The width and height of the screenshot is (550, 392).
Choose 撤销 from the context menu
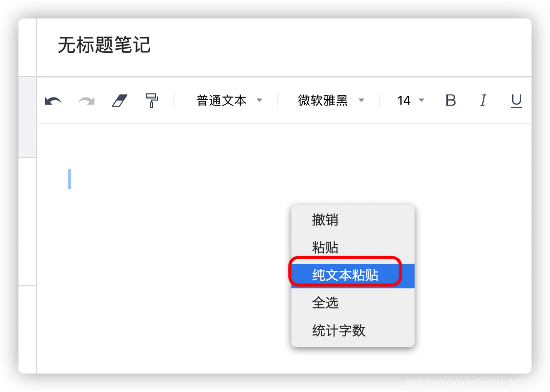(x=353, y=220)
